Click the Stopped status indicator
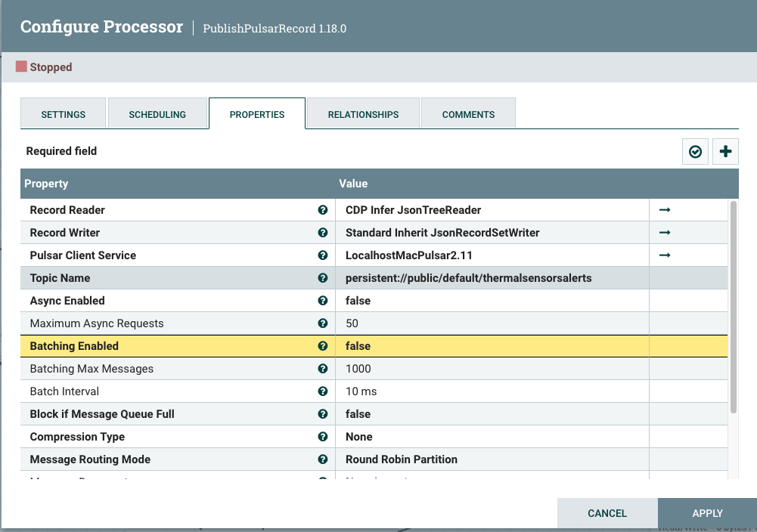The width and height of the screenshot is (757, 532). click(44, 66)
